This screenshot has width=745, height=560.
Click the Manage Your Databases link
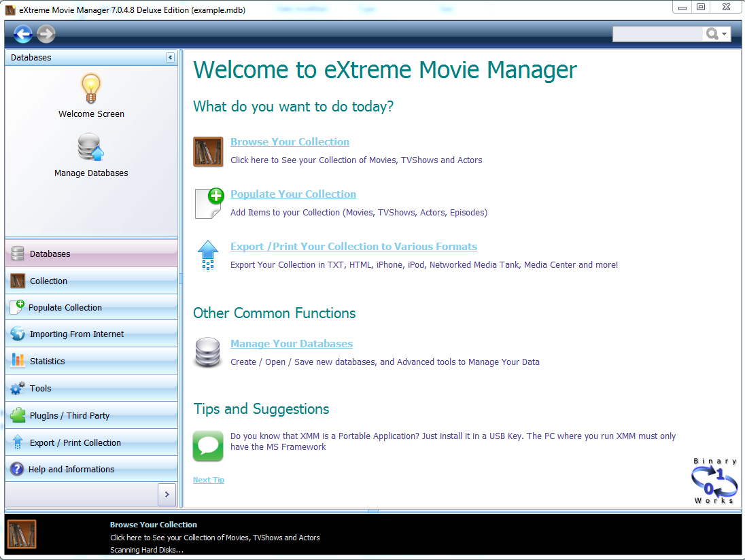pos(292,343)
